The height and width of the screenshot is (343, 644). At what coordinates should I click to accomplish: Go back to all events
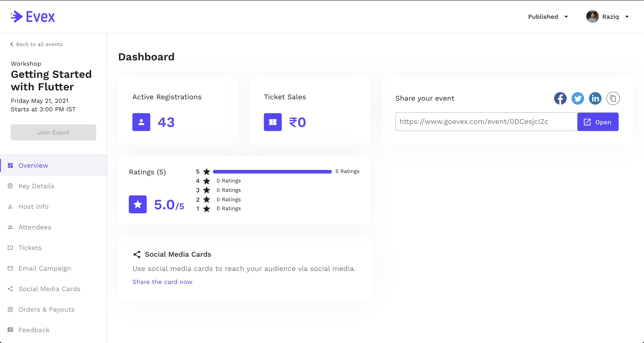click(x=36, y=44)
